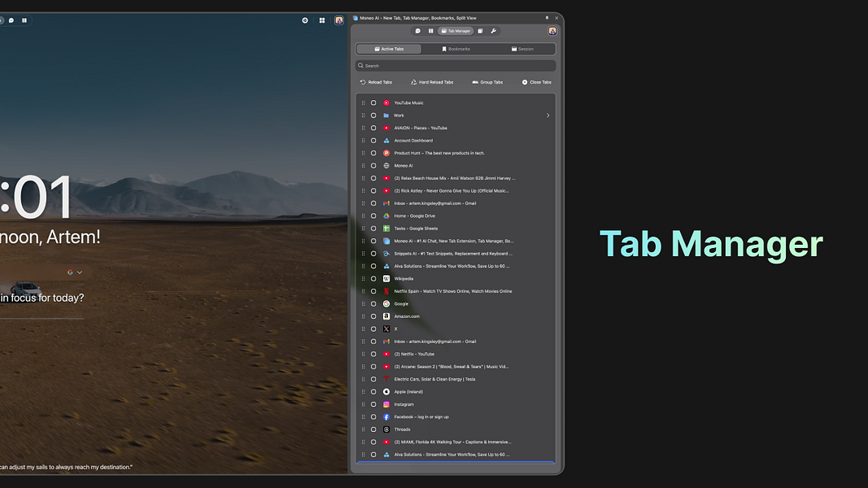The image size is (868, 488).
Task: Select the YouTube Music tab checkbox
Action: (373, 103)
